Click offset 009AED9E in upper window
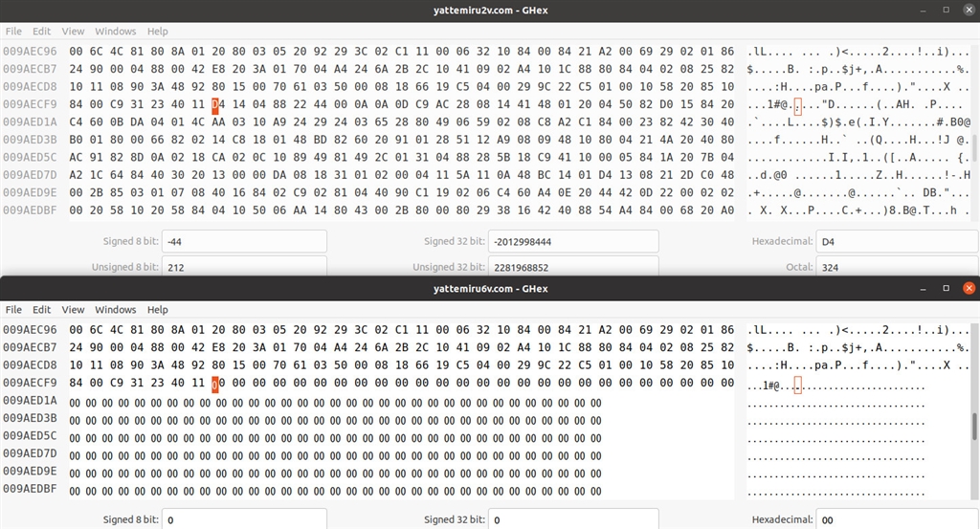The height and width of the screenshot is (529, 980). [x=30, y=192]
